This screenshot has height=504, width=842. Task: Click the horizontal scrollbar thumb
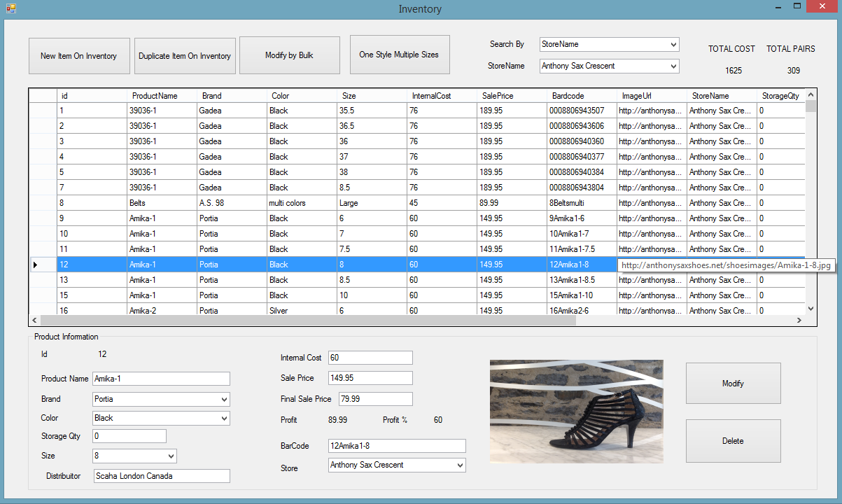(308, 320)
